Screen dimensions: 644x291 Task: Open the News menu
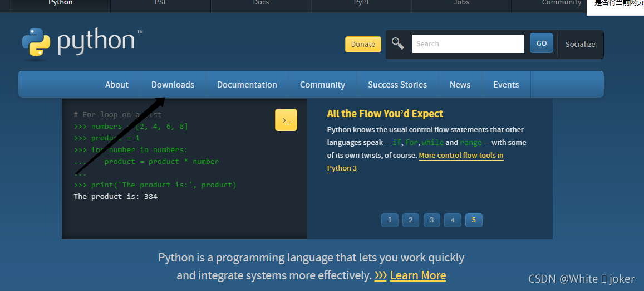coord(460,84)
